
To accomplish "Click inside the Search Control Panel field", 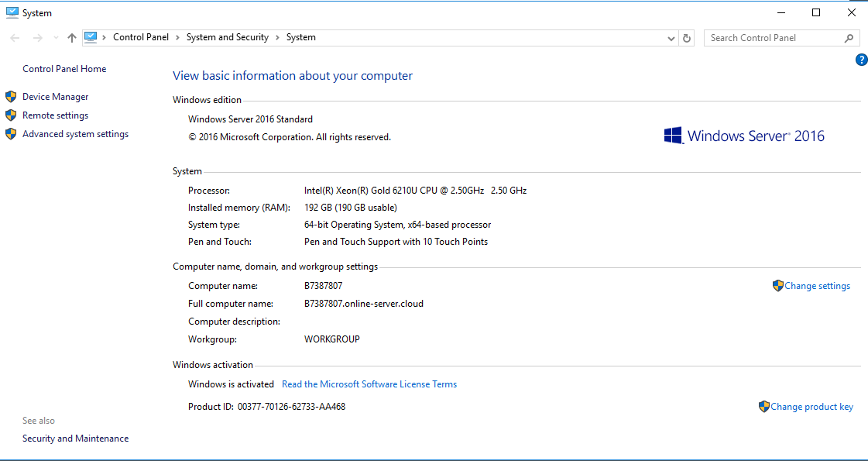I will [x=770, y=38].
